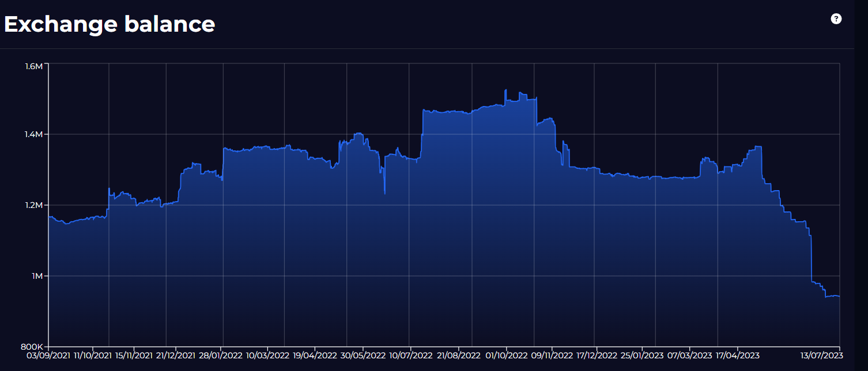Select the 19/04/2022 date label
Viewport: 868px width, 371px height.
(315, 355)
